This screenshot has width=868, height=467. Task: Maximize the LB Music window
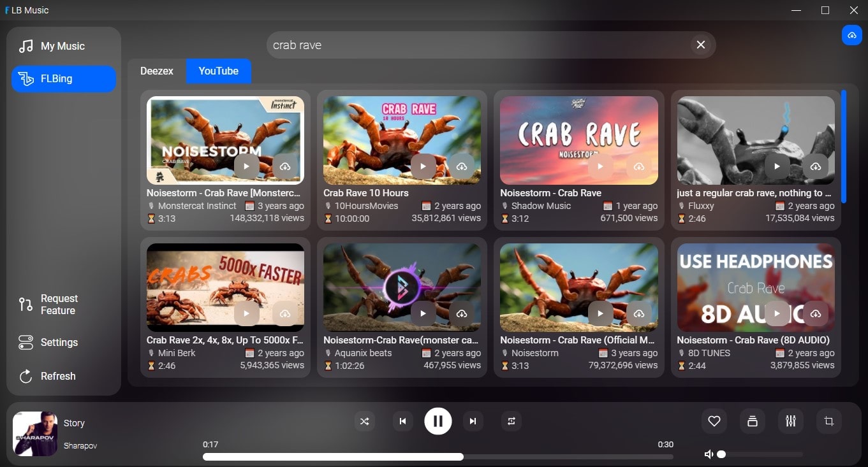tap(825, 10)
